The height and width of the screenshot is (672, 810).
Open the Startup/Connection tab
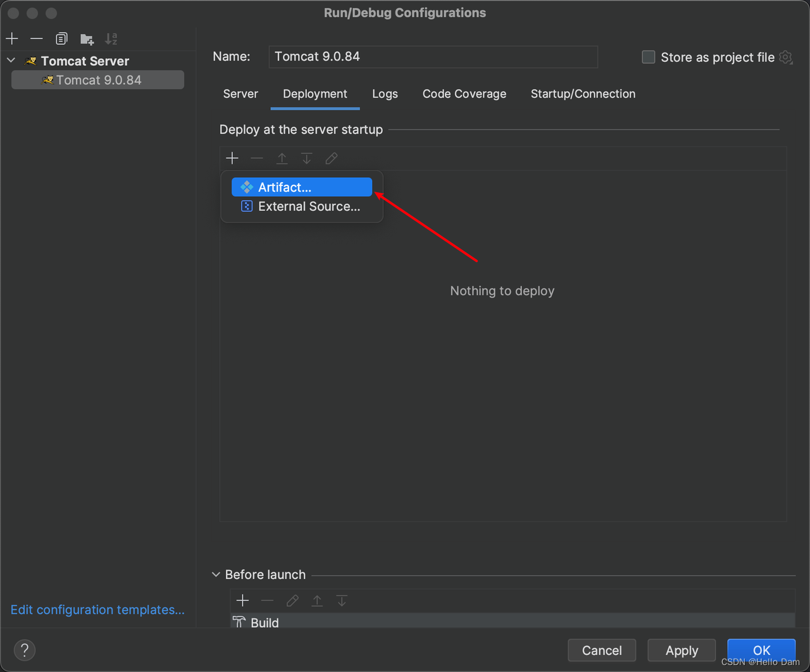[x=583, y=94]
